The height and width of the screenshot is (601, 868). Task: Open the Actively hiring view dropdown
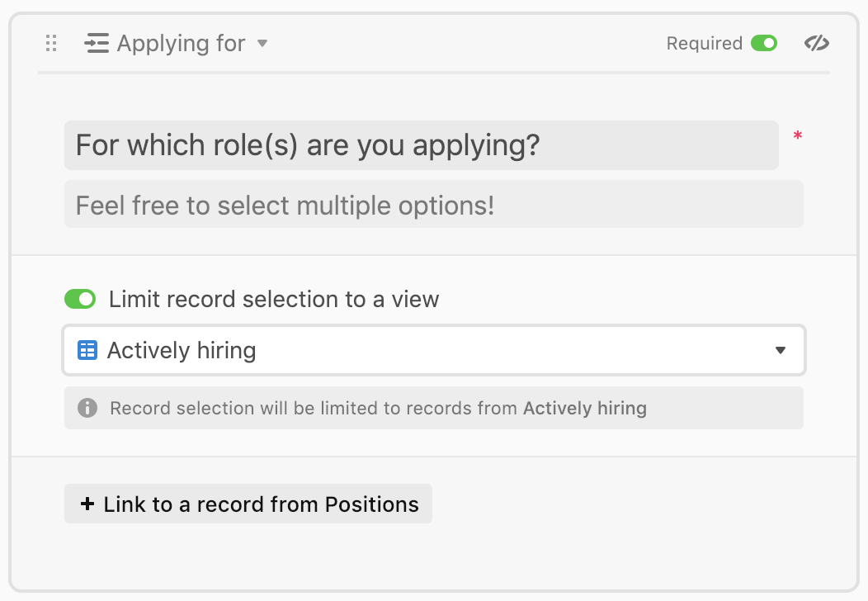pyautogui.click(x=434, y=350)
